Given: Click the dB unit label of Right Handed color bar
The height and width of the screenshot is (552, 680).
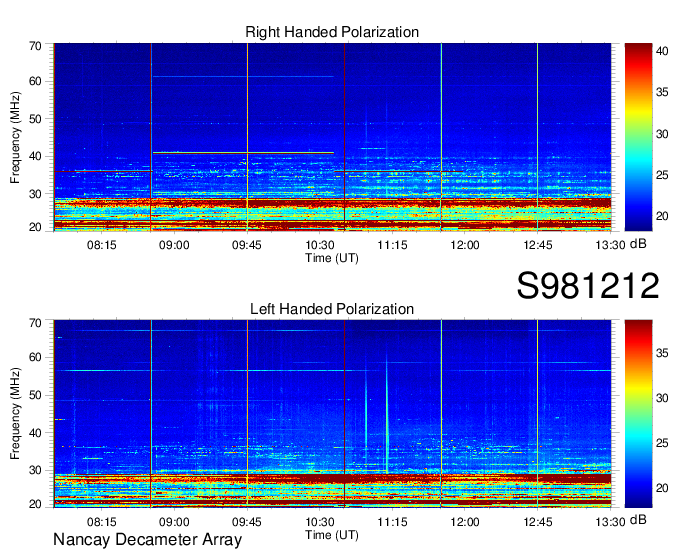Looking at the screenshot, I should point(638,244).
